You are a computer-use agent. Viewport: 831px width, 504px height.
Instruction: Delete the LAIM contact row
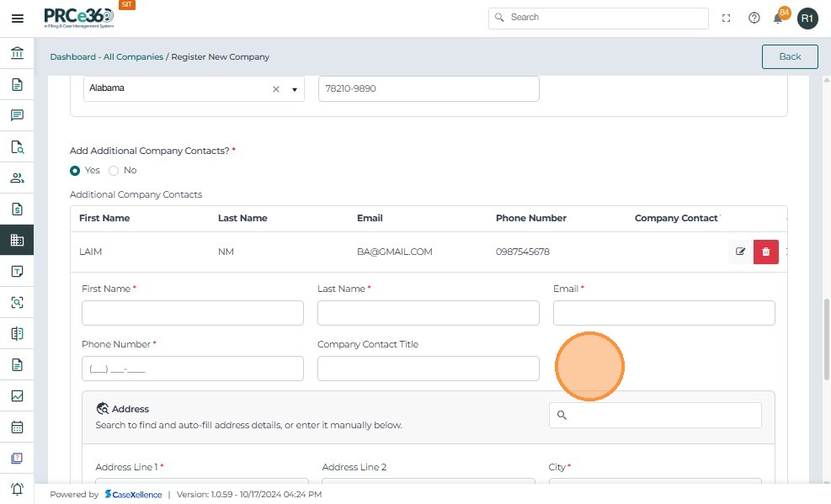point(765,252)
